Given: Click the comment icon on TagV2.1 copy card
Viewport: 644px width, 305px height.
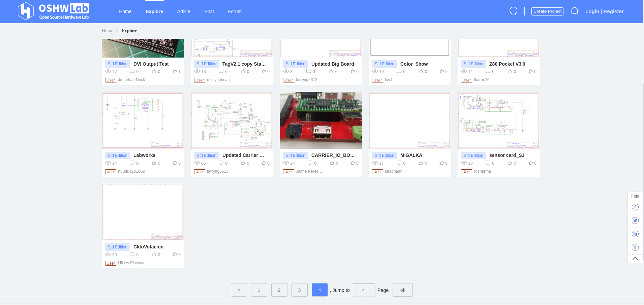Looking at the screenshot, I should [x=221, y=71].
